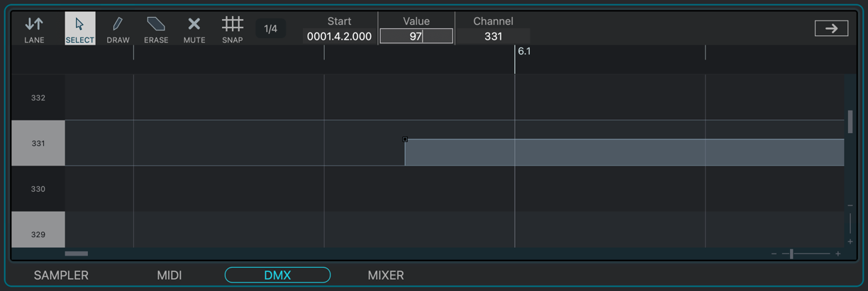Open the MIDI tab
This screenshot has height=291, width=868.
pyautogui.click(x=169, y=275)
